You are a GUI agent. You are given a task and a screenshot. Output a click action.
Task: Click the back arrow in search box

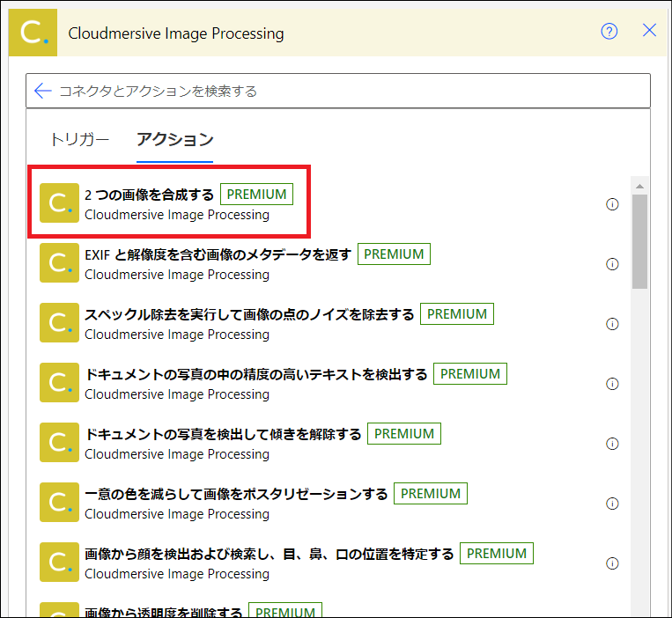tap(42, 91)
